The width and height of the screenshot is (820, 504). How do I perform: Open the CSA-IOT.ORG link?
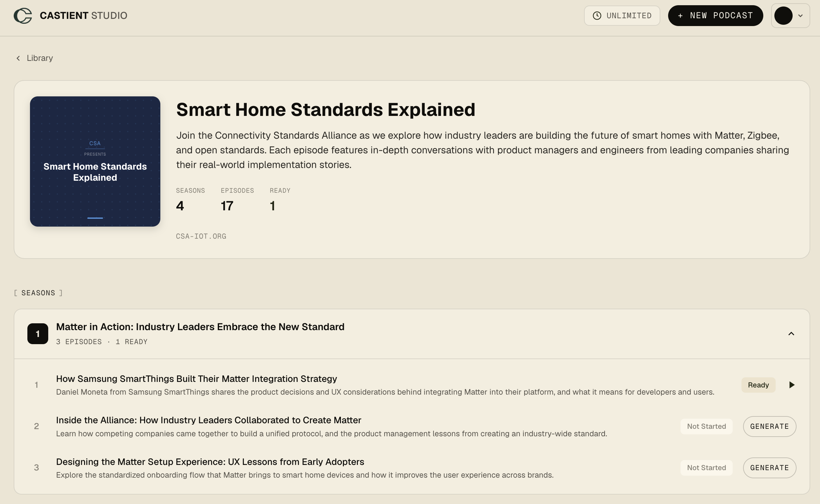[201, 236]
